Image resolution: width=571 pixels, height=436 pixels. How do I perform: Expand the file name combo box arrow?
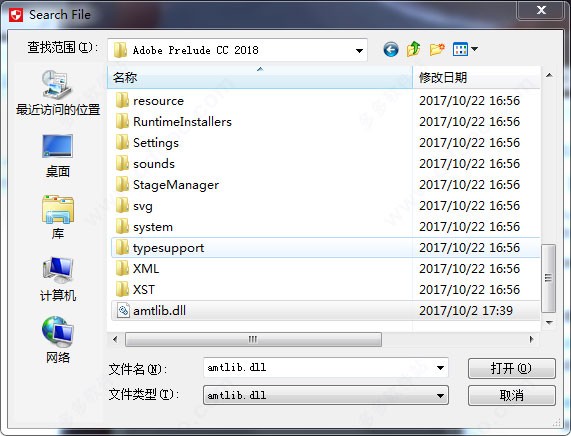coord(440,368)
